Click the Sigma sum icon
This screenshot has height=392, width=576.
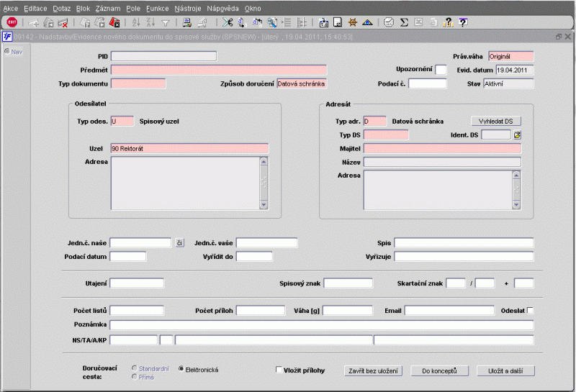(x=404, y=23)
